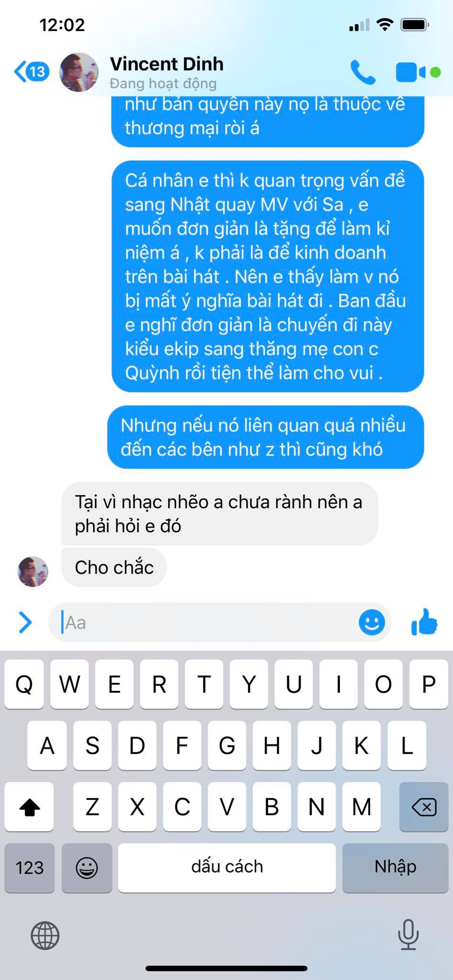Screen dimensions: 453x980
Task: Start a voice call with Vincent Dinh
Action: (363, 72)
